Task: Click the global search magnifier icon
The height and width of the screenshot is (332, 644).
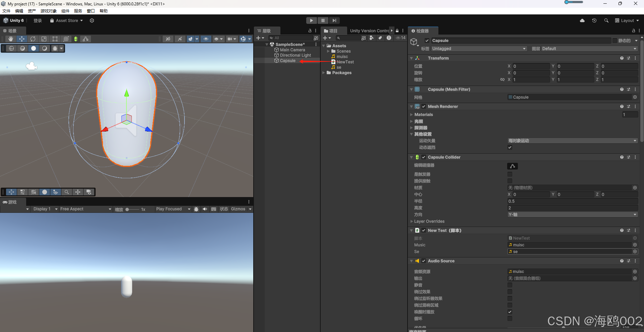Action: tap(606, 20)
